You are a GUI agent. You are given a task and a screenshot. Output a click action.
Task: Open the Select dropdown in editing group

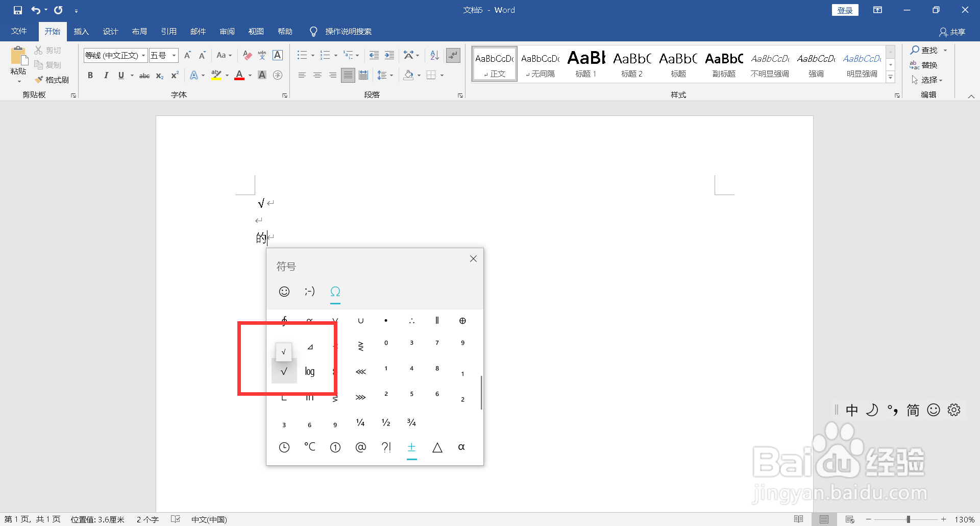pyautogui.click(x=927, y=80)
